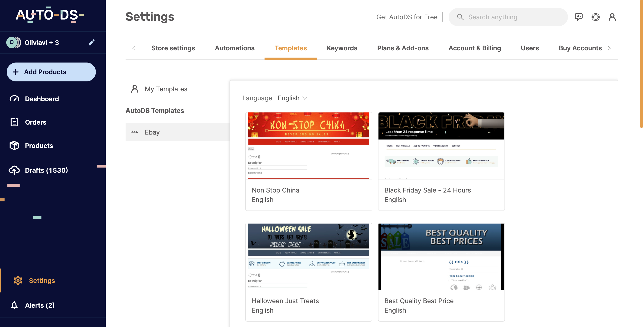Switch to the Users tab
Viewport: 644px width, 327px height.
(x=530, y=48)
